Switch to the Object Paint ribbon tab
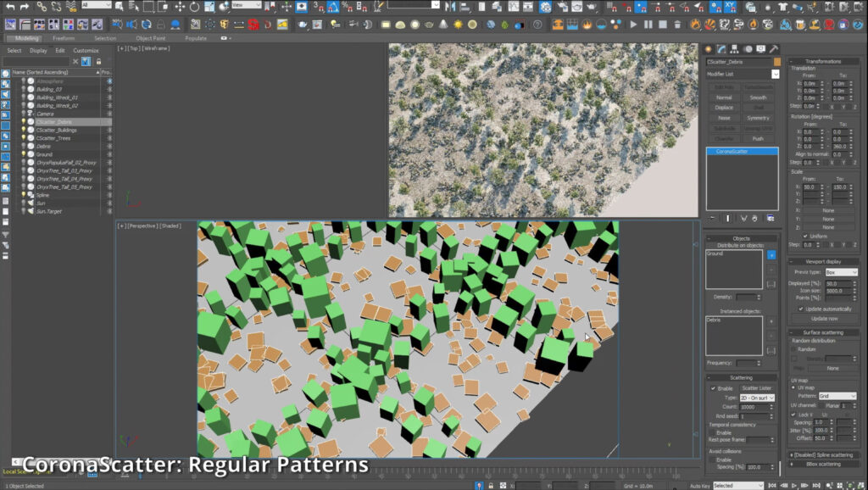Image resolution: width=868 pixels, height=490 pixels. tap(151, 38)
